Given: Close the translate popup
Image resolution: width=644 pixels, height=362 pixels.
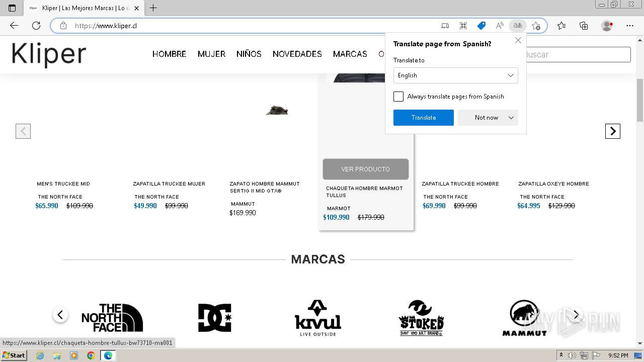Looking at the screenshot, I should tap(518, 40).
